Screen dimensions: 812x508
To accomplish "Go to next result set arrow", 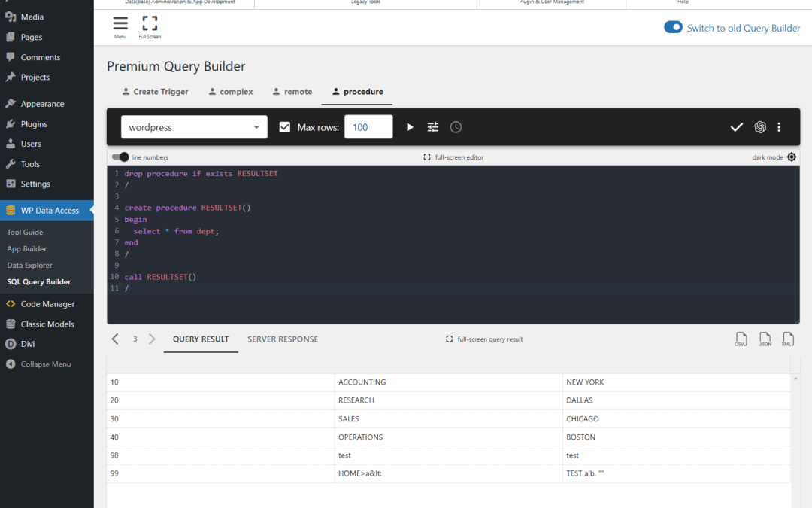I will click(152, 339).
